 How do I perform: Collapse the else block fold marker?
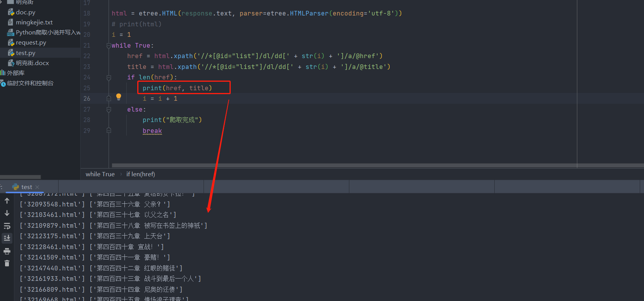109,110
